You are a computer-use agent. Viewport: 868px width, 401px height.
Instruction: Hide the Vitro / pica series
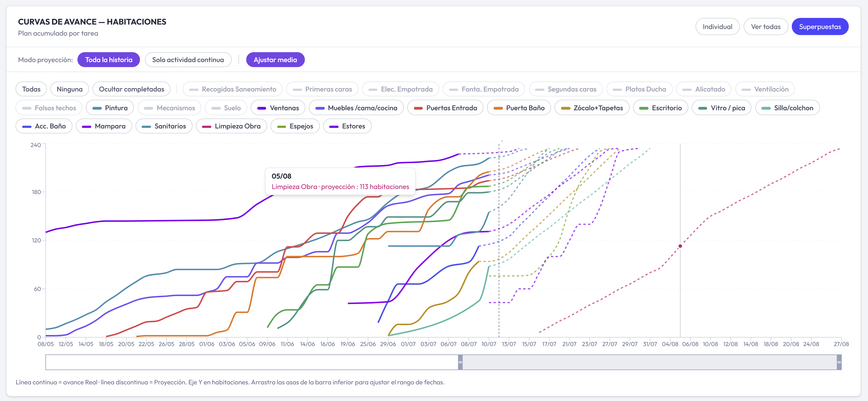coord(721,108)
